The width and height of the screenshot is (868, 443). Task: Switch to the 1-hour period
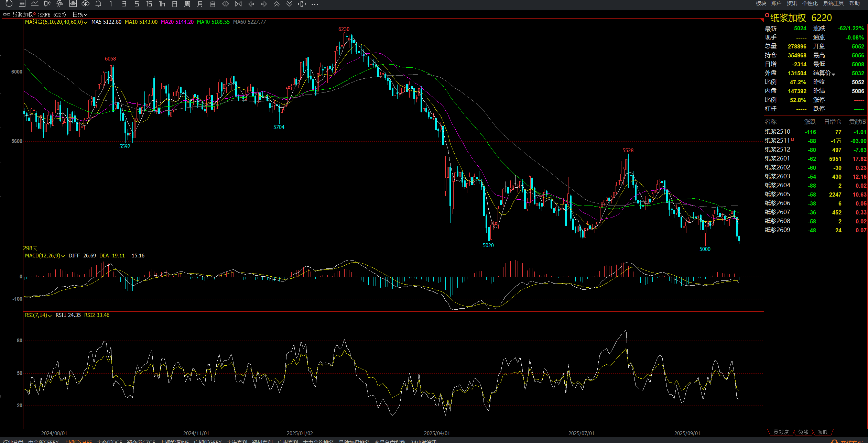tap(162, 4)
